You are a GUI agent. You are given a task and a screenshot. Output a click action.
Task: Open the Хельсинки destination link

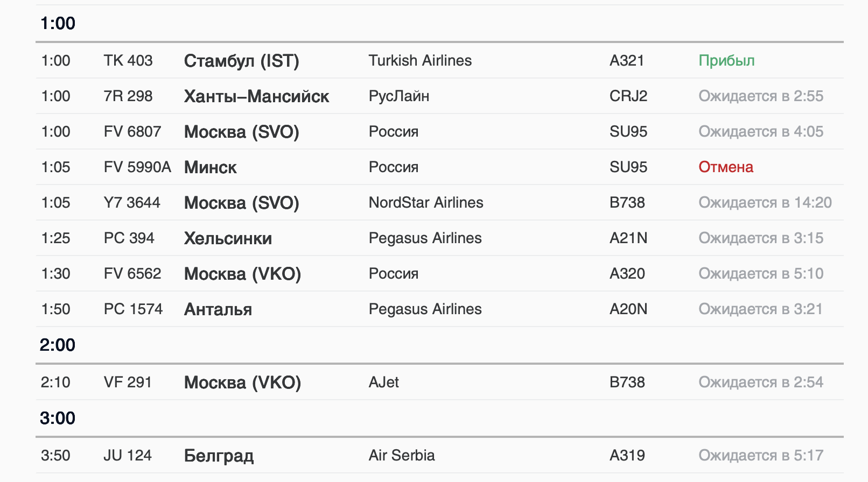click(228, 238)
